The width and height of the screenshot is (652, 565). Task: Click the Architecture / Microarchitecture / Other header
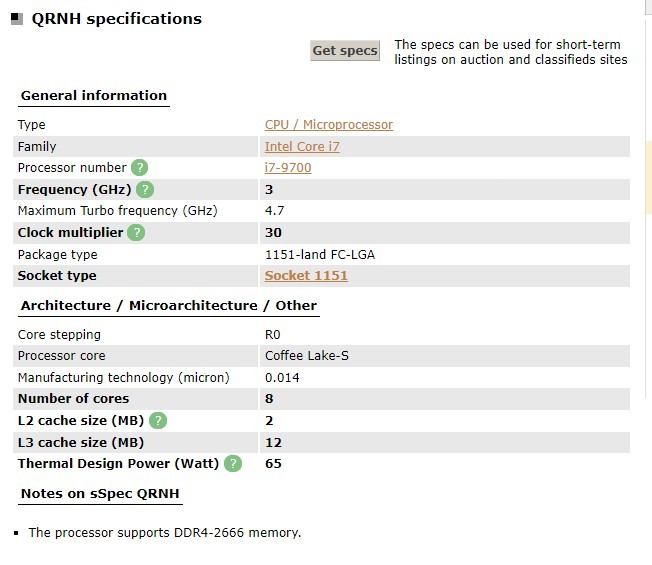tap(169, 306)
